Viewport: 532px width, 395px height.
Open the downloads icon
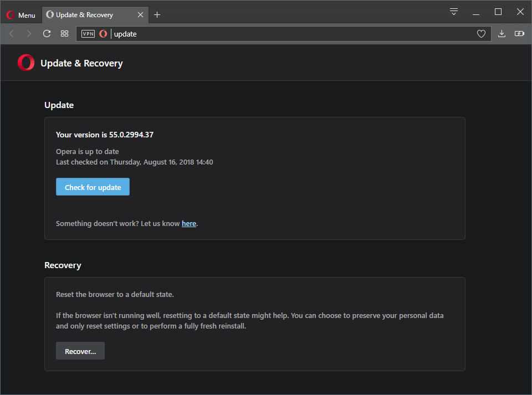click(x=502, y=34)
